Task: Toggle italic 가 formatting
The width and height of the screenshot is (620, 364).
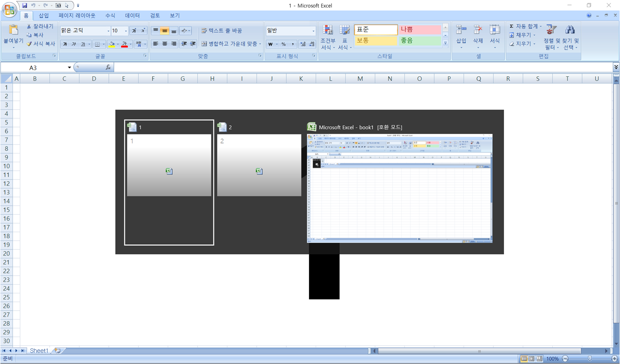Action: pyautogui.click(x=74, y=44)
